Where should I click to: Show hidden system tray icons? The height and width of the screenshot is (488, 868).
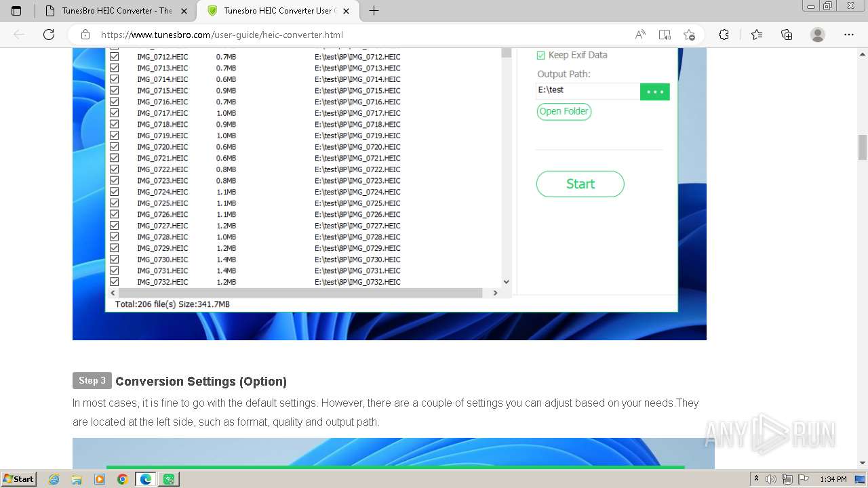pos(757,479)
